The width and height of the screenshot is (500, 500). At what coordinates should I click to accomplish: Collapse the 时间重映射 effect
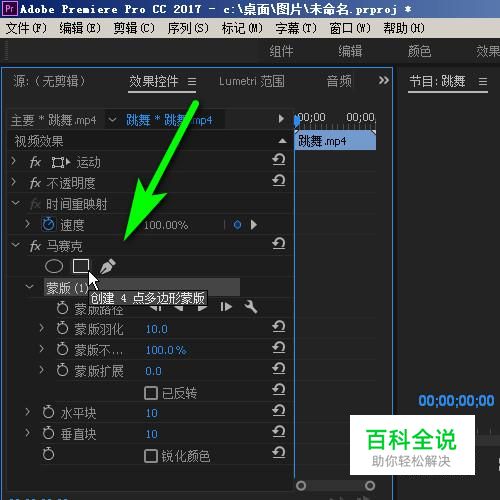(x=15, y=203)
